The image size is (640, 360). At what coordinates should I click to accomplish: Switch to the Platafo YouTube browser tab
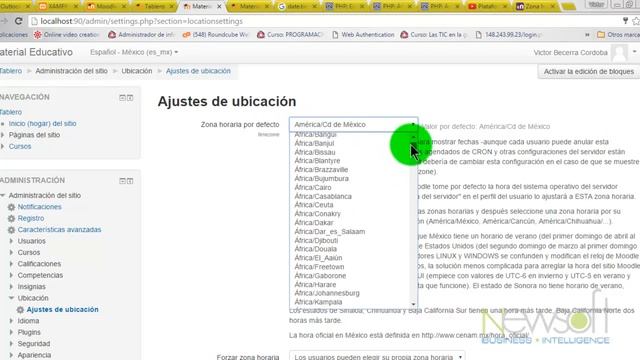click(488, 6)
